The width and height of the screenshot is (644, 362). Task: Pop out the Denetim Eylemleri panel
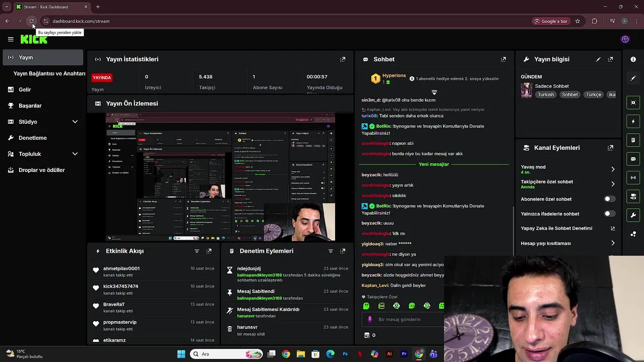point(343,251)
